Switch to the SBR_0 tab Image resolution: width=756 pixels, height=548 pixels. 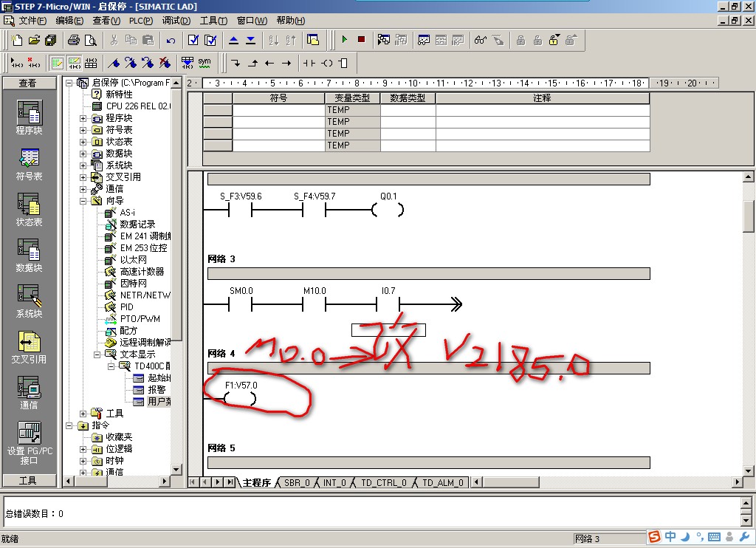pyautogui.click(x=297, y=483)
